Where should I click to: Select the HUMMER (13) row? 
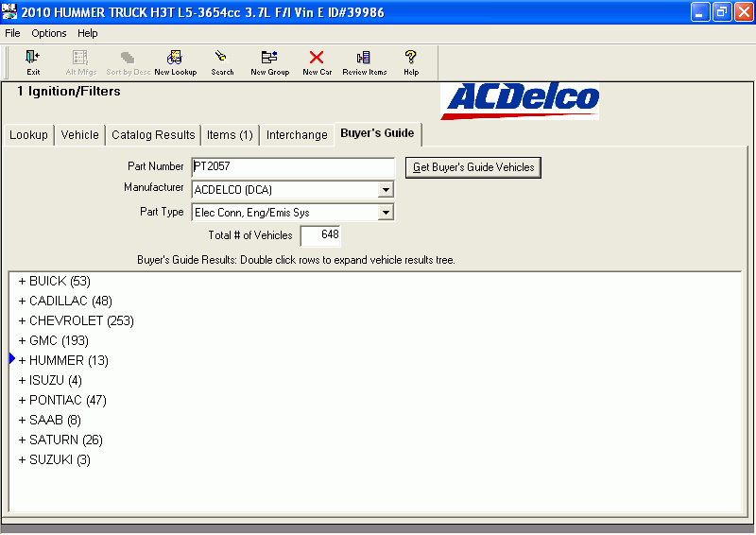(x=68, y=360)
